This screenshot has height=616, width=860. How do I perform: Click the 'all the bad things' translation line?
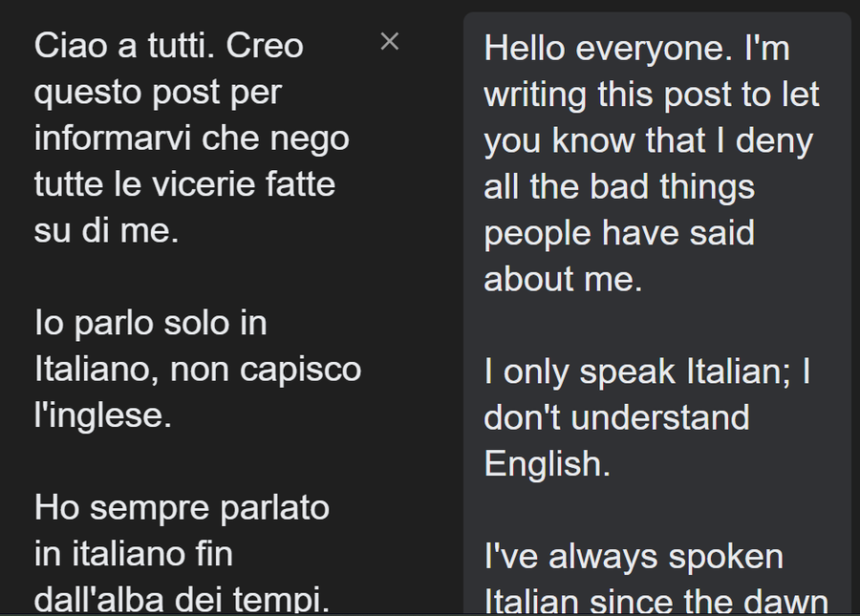[619, 187]
